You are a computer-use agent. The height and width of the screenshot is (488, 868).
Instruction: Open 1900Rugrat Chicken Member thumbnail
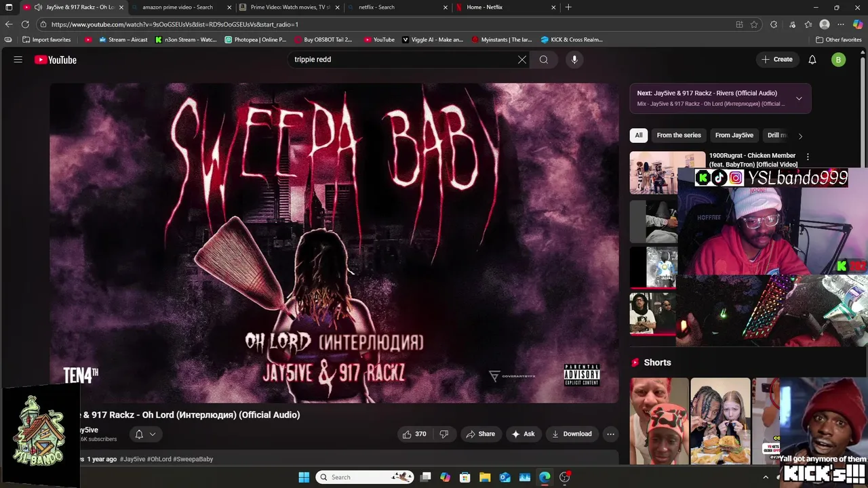pyautogui.click(x=667, y=172)
